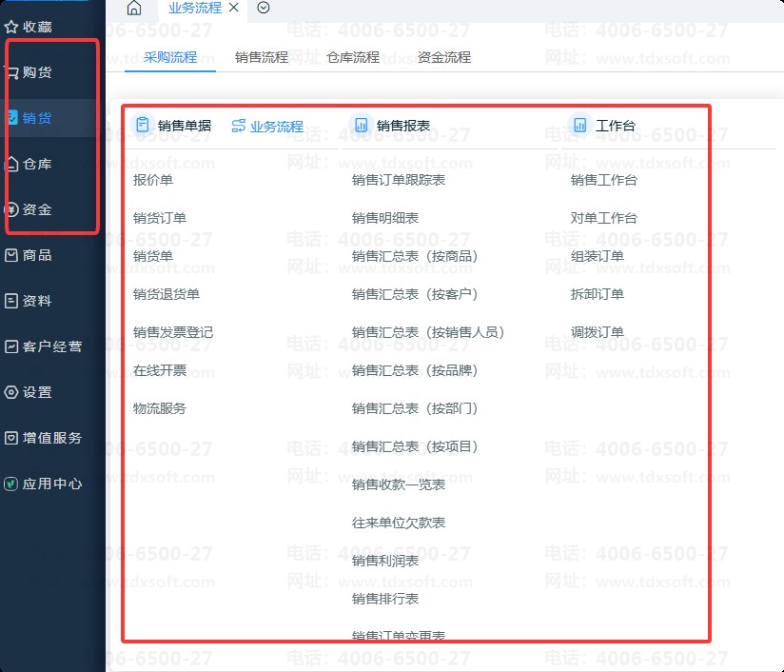The height and width of the screenshot is (672, 784).
Task: Select the 资金流程 tab
Action: 444,57
